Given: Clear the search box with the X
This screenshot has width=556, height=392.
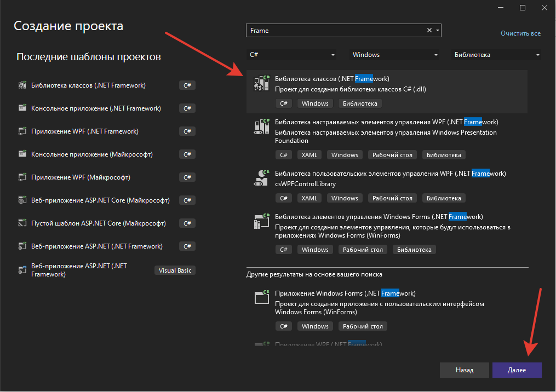Looking at the screenshot, I should (429, 31).
